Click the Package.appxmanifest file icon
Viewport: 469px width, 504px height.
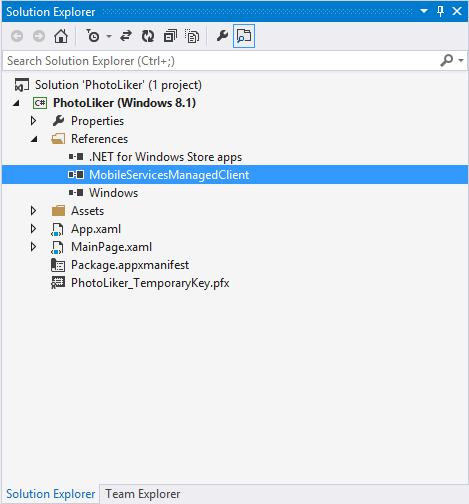click(x=58, y=265)
